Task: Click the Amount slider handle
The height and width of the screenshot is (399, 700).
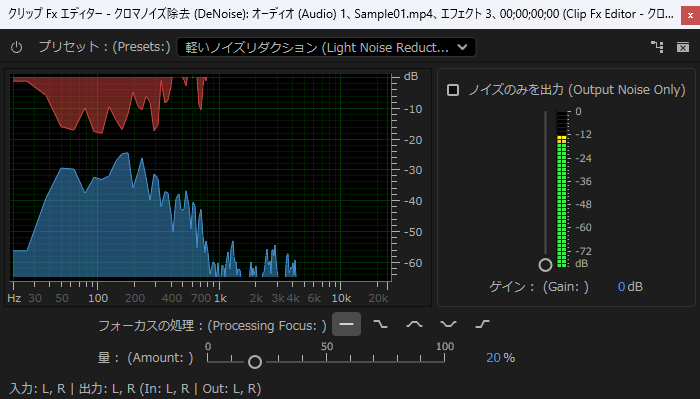Action: (255, 362)
